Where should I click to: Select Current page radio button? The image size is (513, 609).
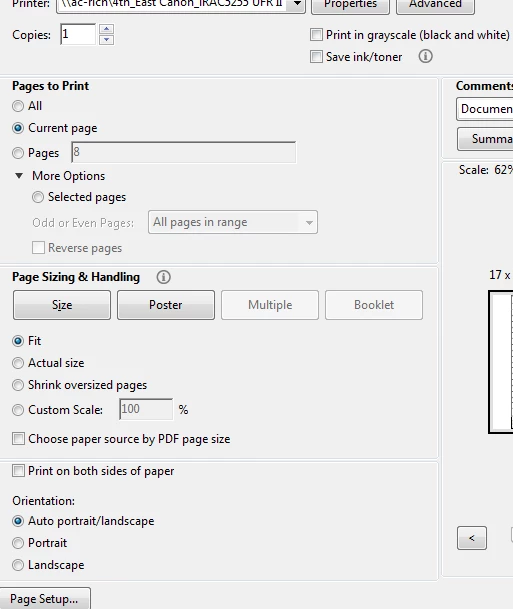point(18,128)
